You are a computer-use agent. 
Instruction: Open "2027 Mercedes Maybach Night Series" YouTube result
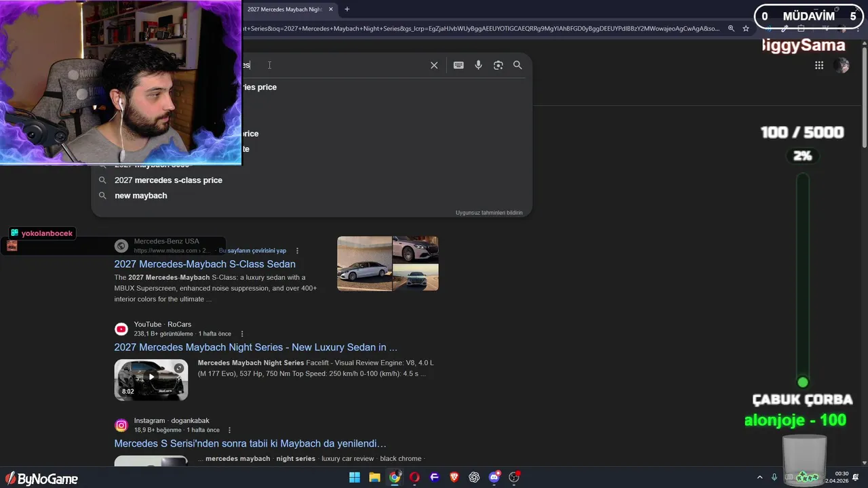pyautogui.click(x=256, y=347)
